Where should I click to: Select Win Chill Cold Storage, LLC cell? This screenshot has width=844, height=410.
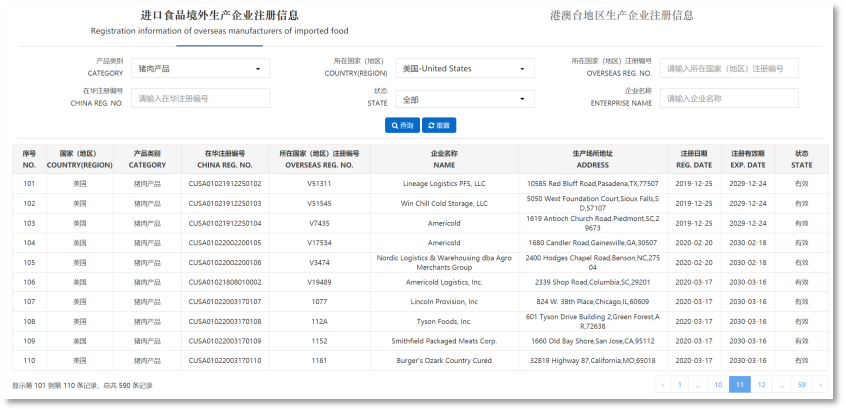[x=444, y=203]
